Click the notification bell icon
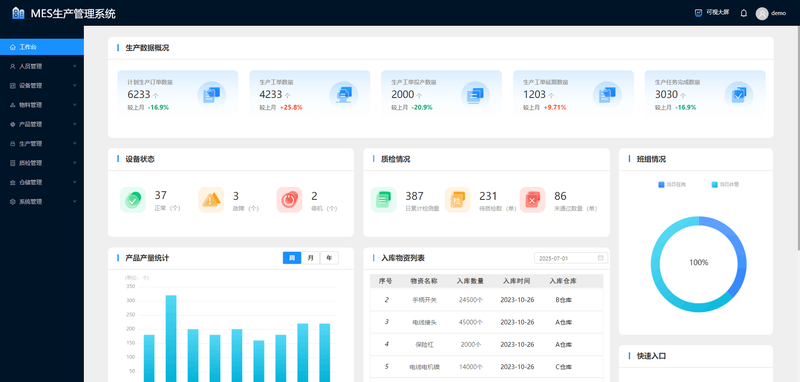This screenshot has height=382, width=800. [x=743, y=13]
